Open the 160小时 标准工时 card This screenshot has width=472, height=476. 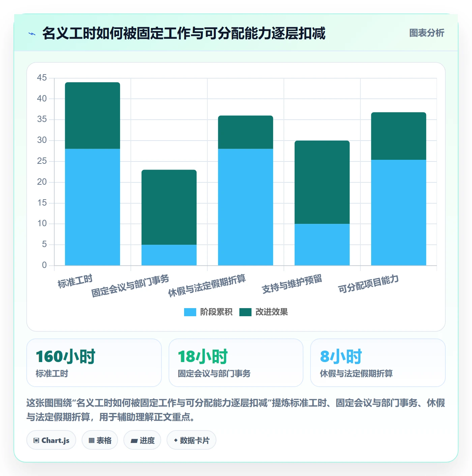coord(94,363)
